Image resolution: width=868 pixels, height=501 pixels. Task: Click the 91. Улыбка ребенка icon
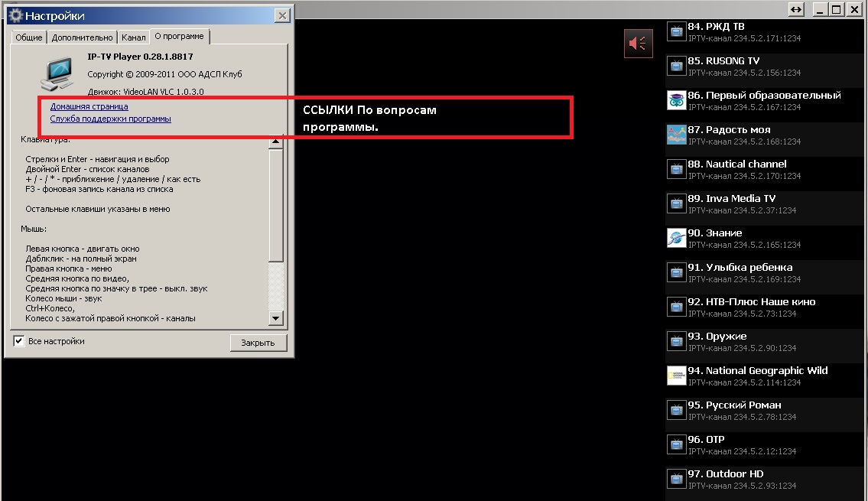pos(677,273)
